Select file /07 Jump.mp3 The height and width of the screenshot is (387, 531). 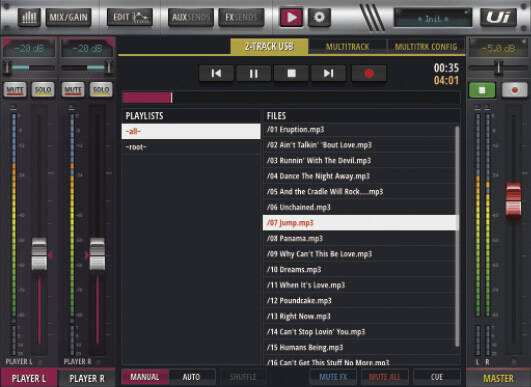[360, 223]
